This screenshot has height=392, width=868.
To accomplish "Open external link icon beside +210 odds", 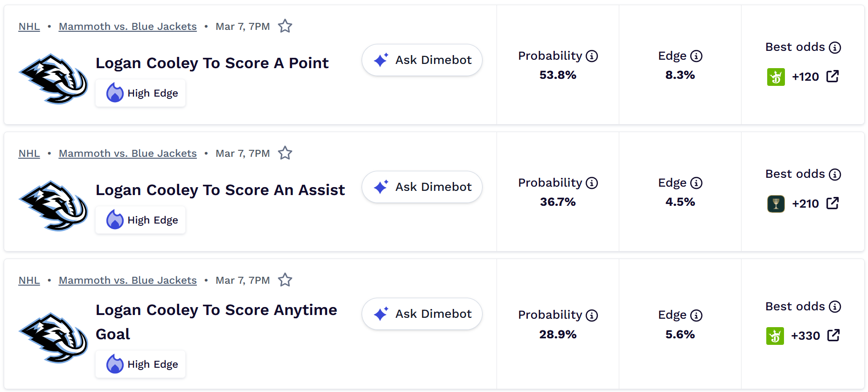I will click(833, 203).
